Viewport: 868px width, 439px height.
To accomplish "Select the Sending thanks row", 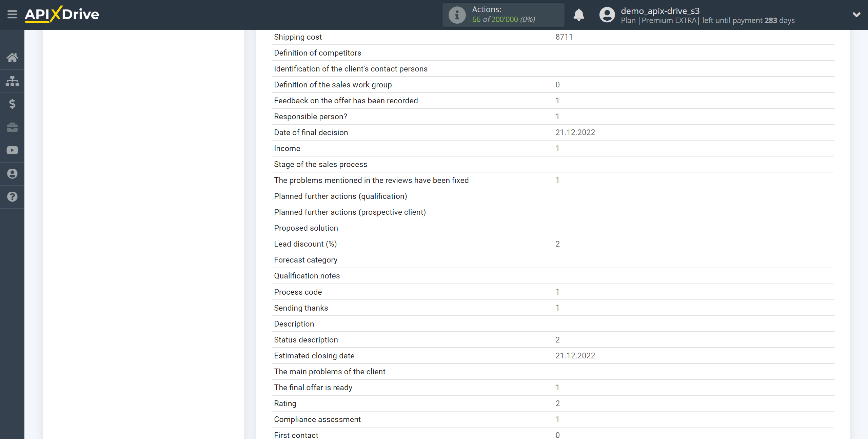I will point(553,308).
